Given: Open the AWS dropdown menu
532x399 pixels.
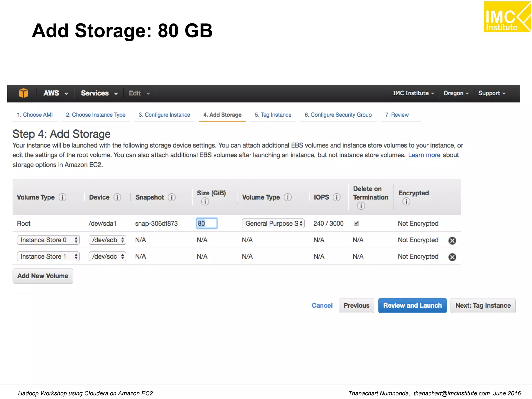Looking at the screenshot, I should coord(56,93).
